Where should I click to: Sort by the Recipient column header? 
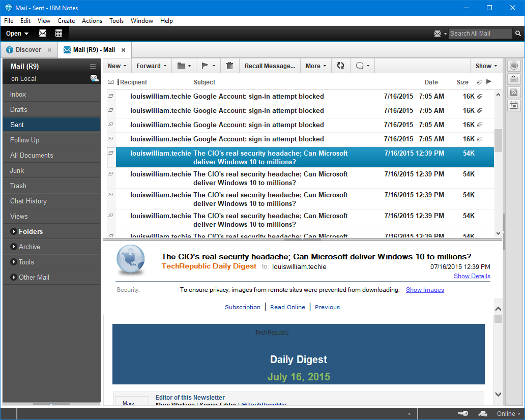coord(134,82)
